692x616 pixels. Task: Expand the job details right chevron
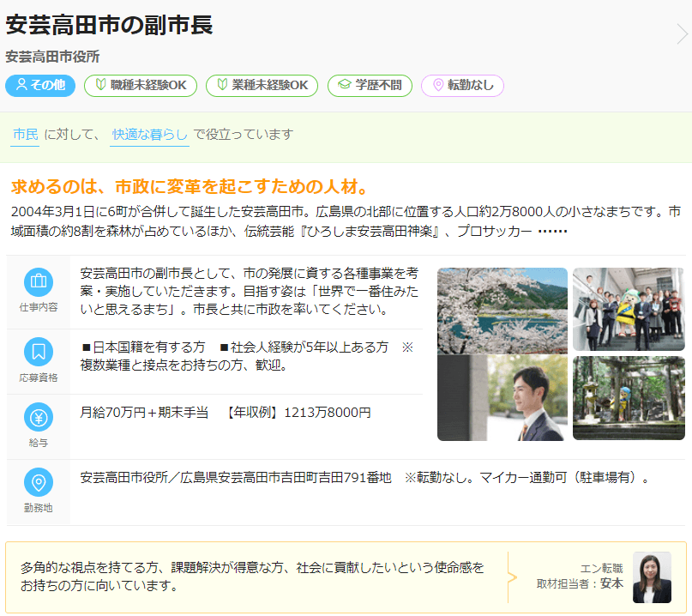click(x=682, y=34)
